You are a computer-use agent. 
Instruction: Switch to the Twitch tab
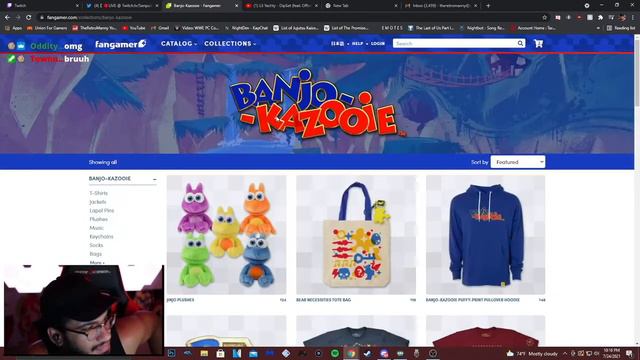point(43,6)
